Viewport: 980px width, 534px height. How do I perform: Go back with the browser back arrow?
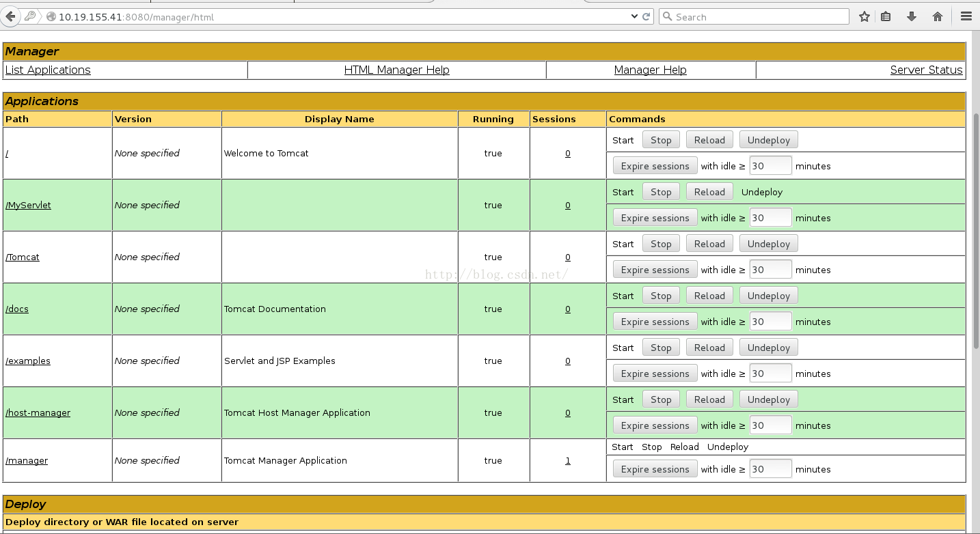coord(10,16)
